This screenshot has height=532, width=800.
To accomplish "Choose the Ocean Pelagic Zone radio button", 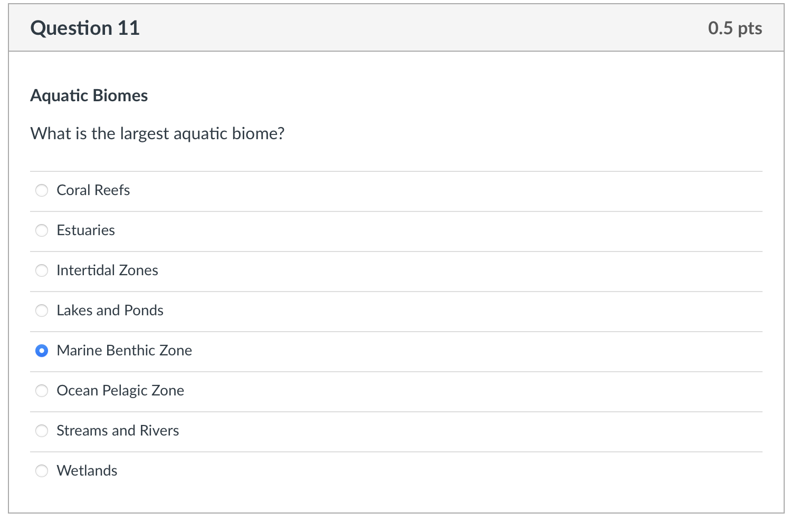I will (x=42, y=391).
